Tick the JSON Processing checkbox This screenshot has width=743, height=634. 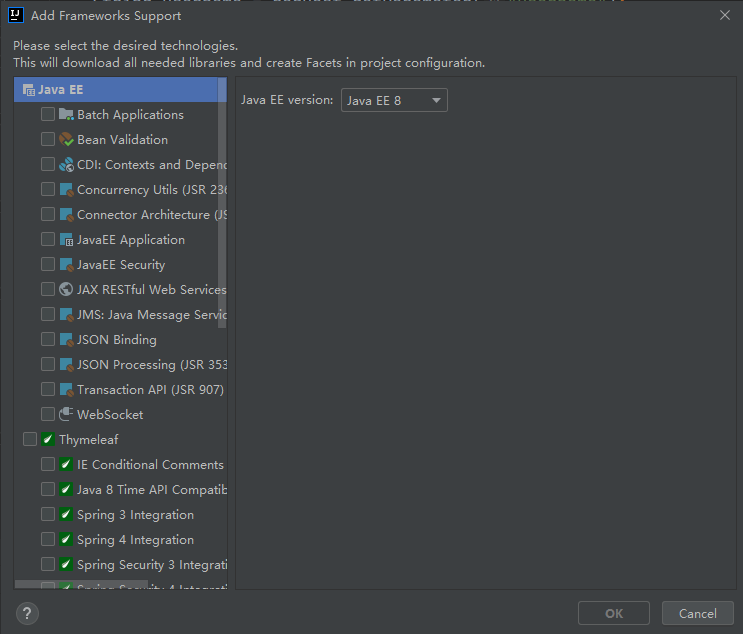click(x=48, y=364)
